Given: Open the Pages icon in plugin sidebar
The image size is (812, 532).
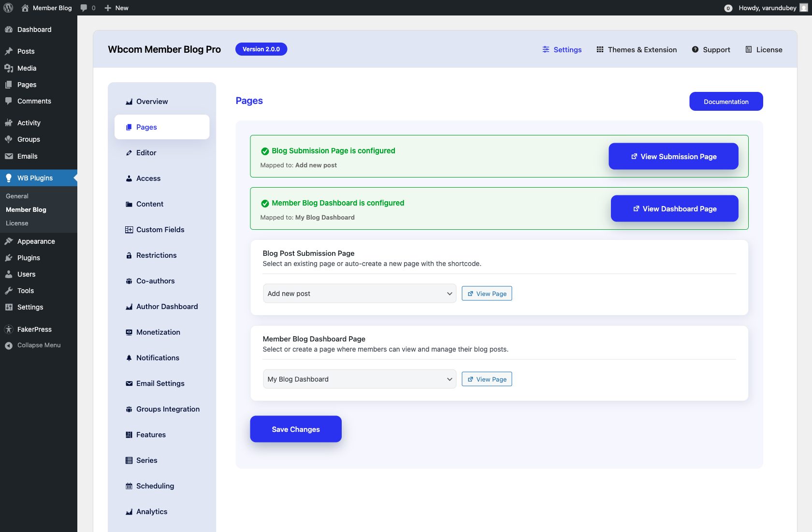Looking at the screenshot, I should 129,127.
